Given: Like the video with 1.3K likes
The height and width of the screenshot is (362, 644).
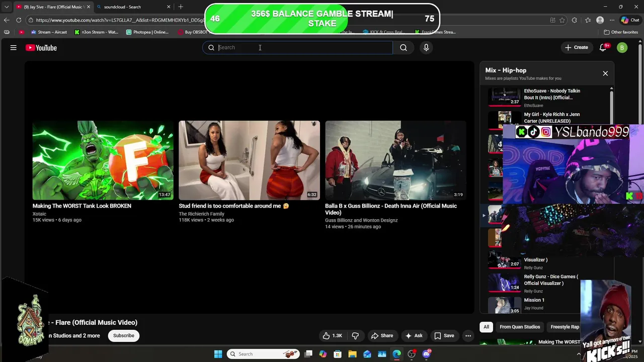Looking at the screenshot, I should [333, 336].
